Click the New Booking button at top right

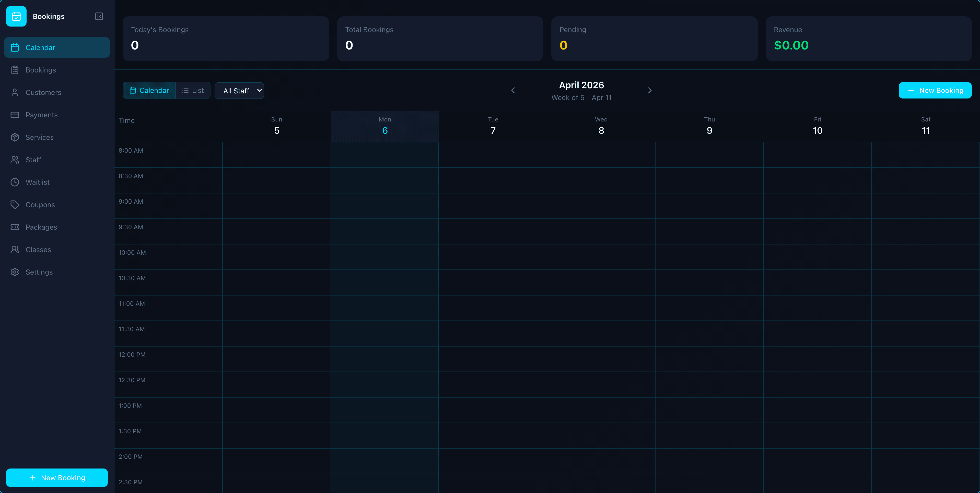coord(935,90)
